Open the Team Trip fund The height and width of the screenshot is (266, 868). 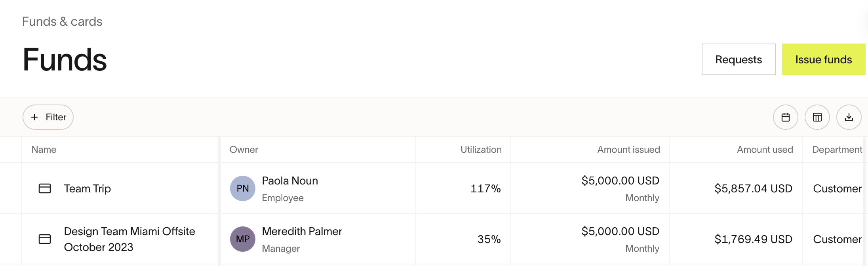tap(87, 188)
